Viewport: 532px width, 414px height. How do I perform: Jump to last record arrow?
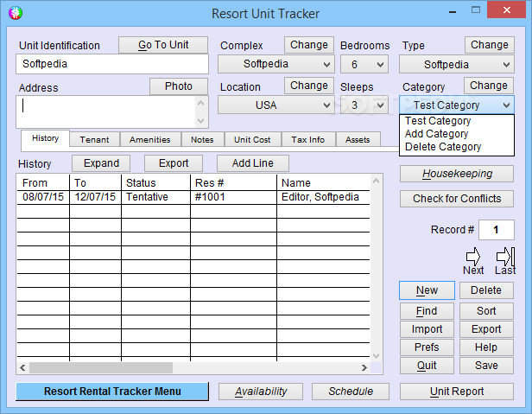(505, 257)
